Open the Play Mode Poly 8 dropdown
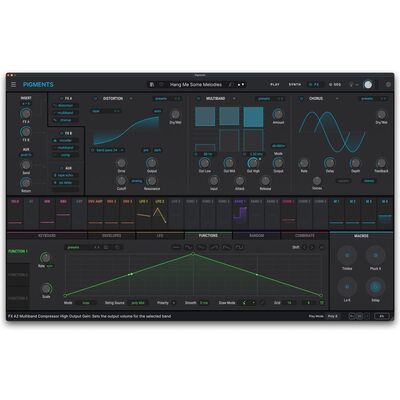This screenshot has height=400, width=400. coord(333,316)
